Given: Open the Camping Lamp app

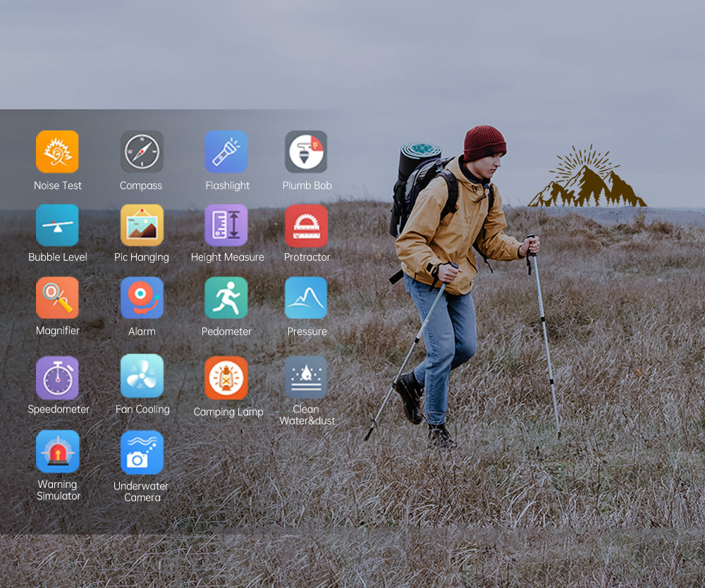Looking at the screenshot, I should [226, 378].
